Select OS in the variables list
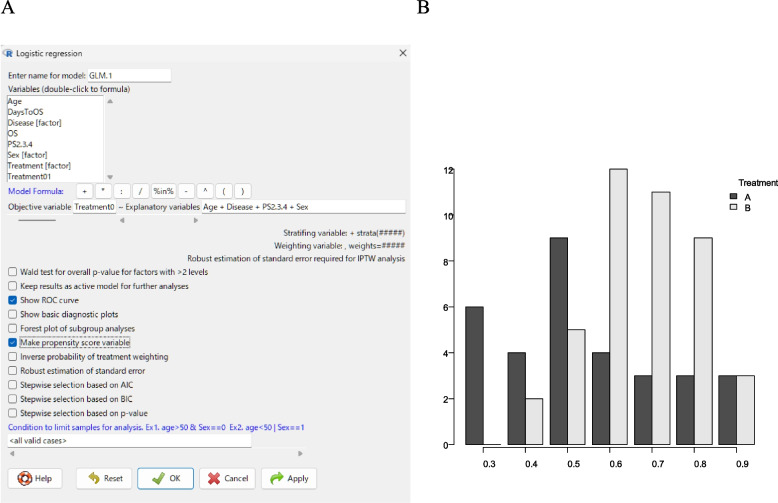Screen dimensions: 778x503 pos(12,133)
